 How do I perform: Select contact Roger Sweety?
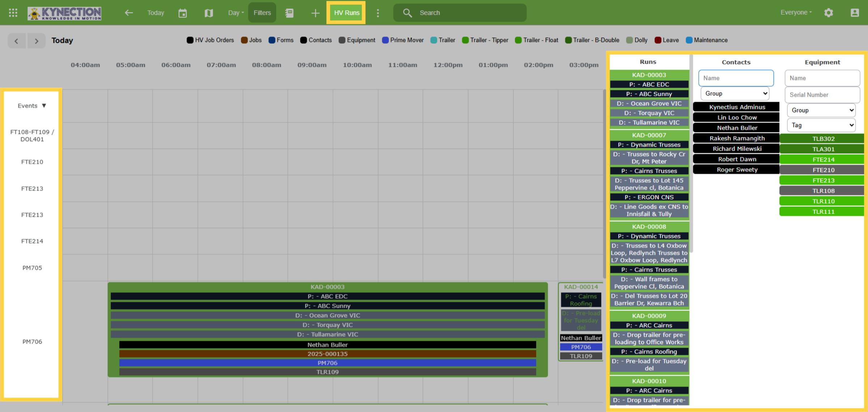coord(737,169)
